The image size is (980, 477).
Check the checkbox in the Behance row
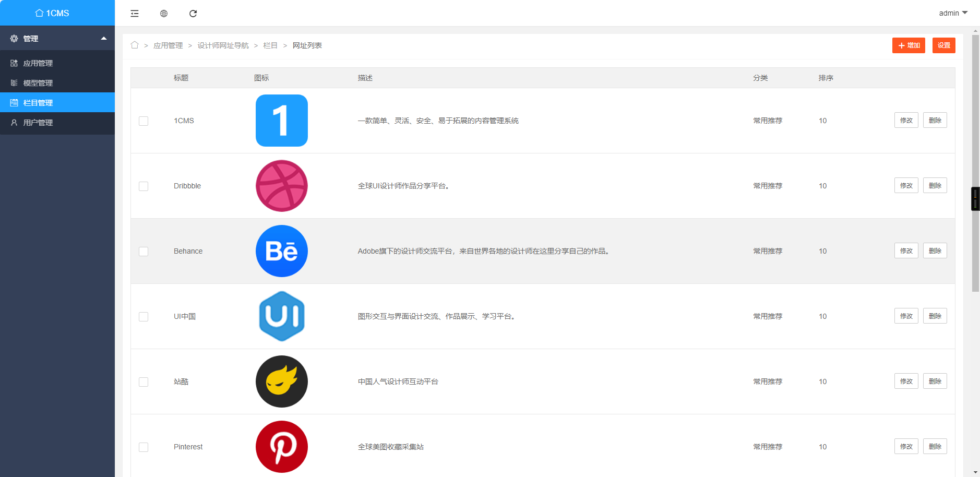tap(144, 251)
